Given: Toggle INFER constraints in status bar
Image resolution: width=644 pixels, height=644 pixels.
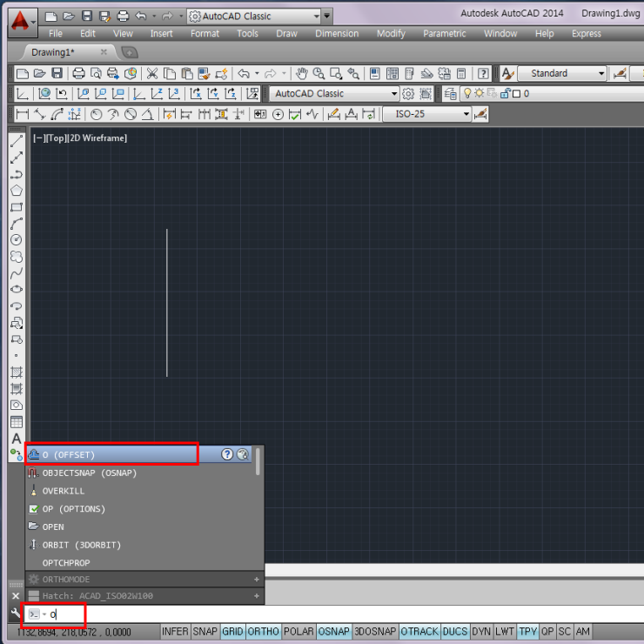Looking at the screenshot, I should (175, 632).
